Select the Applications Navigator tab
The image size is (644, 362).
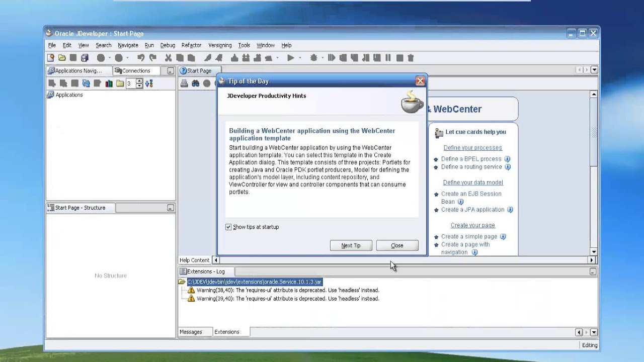(x=78, y=71)
